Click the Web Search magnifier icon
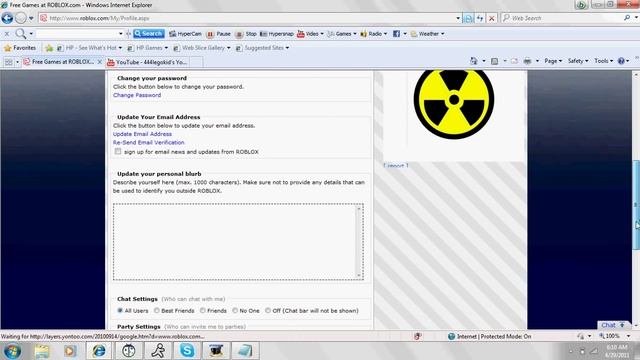 click(x=627, y=18)
